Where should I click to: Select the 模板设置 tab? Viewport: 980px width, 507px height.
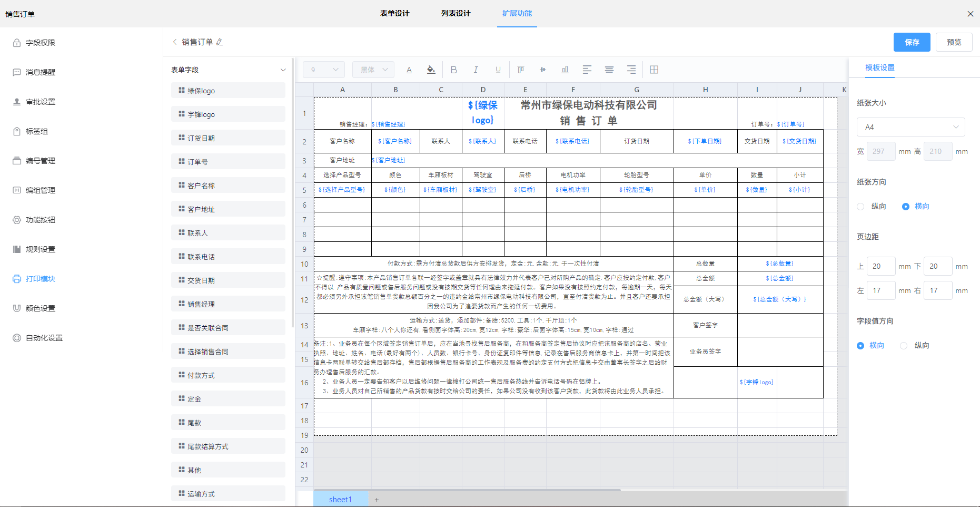click(x=880, y=68)
